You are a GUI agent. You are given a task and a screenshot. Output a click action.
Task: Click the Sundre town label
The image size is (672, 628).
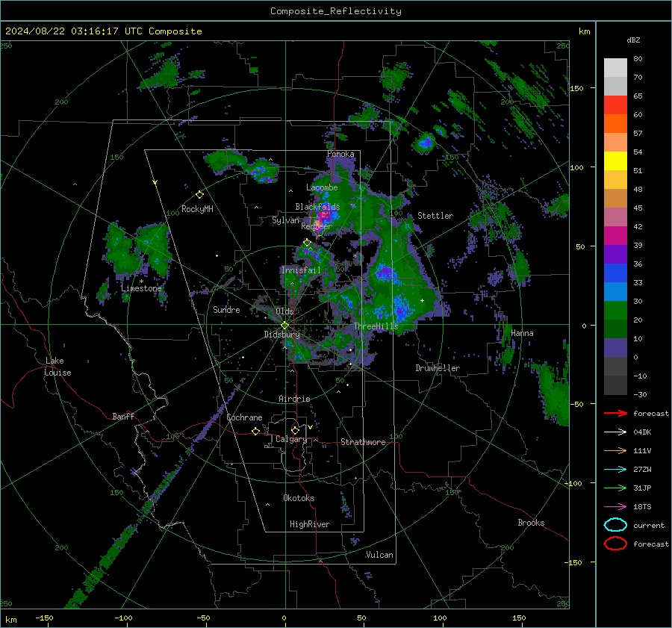click(226, 310)
